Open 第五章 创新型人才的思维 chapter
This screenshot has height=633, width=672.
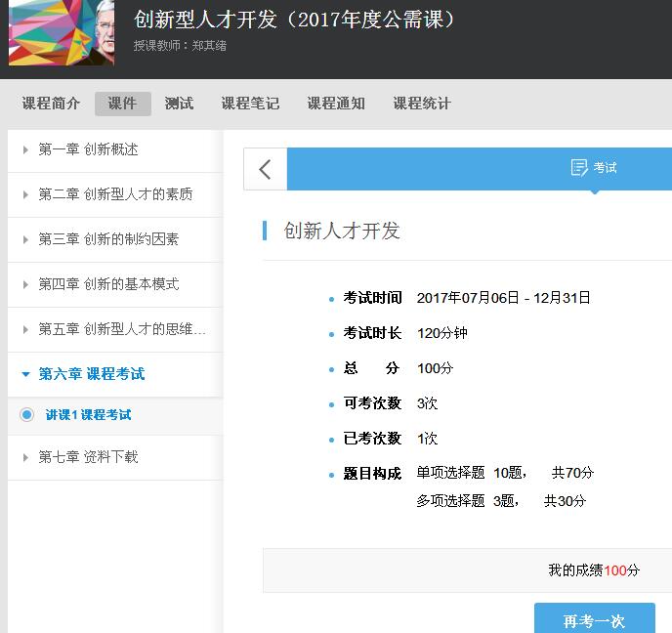pyautogui.click(x=122, y=329)
